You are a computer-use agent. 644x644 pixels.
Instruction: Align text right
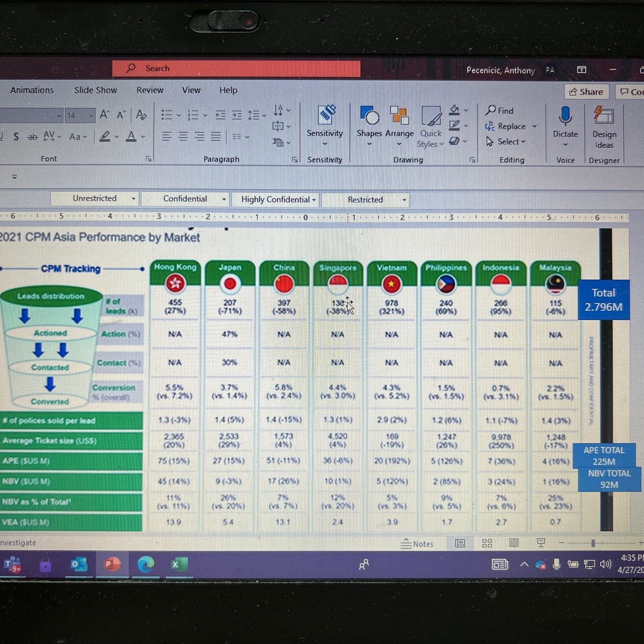(199, 137)
